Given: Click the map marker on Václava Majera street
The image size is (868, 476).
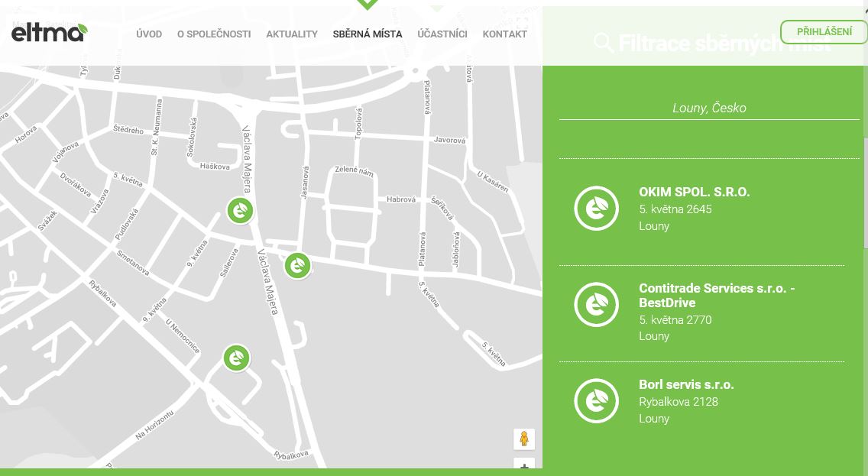Looking at the screenshot, I should click(x=240, y=210).
